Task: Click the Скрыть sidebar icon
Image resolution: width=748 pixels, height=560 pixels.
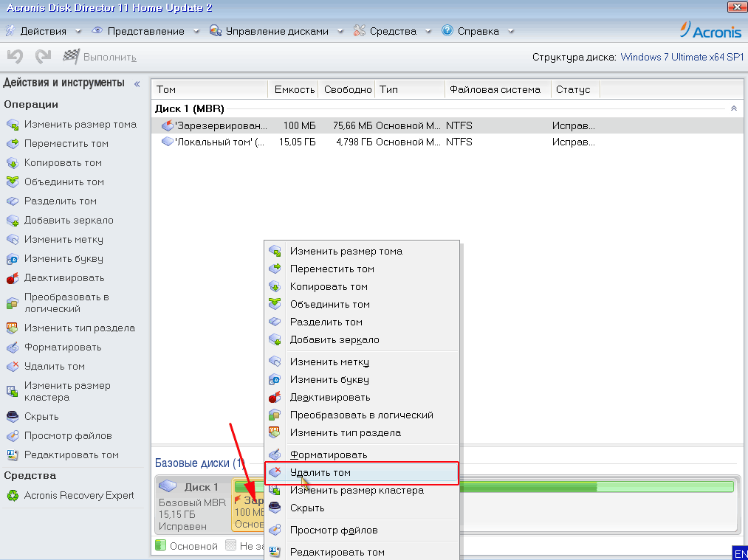Action: [13, 417]
